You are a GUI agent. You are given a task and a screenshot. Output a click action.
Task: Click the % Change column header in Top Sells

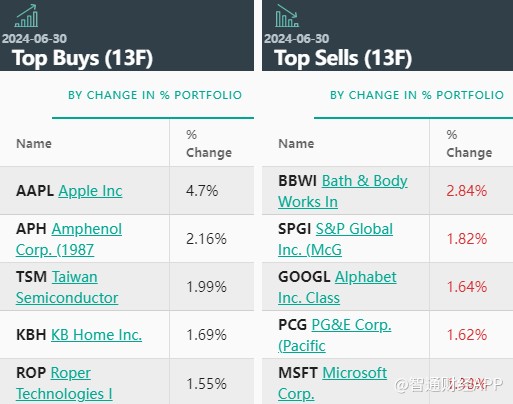click(x=469, y=144)
